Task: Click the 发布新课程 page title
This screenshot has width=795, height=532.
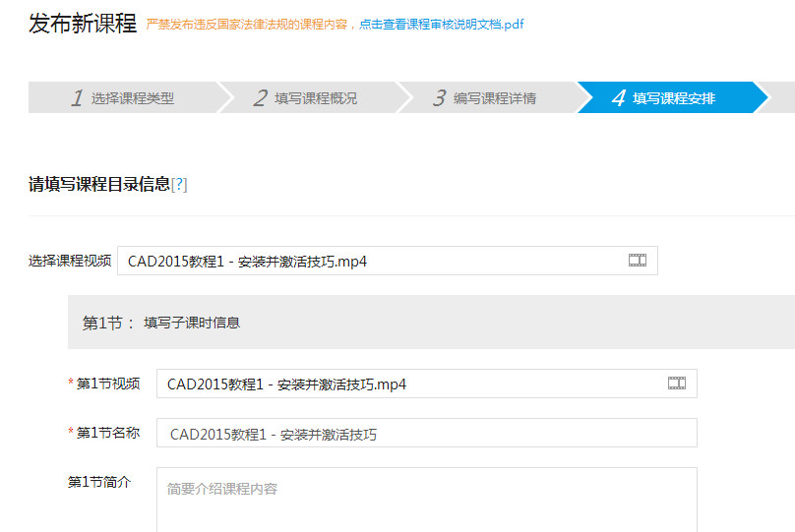Action: (83, 24)
